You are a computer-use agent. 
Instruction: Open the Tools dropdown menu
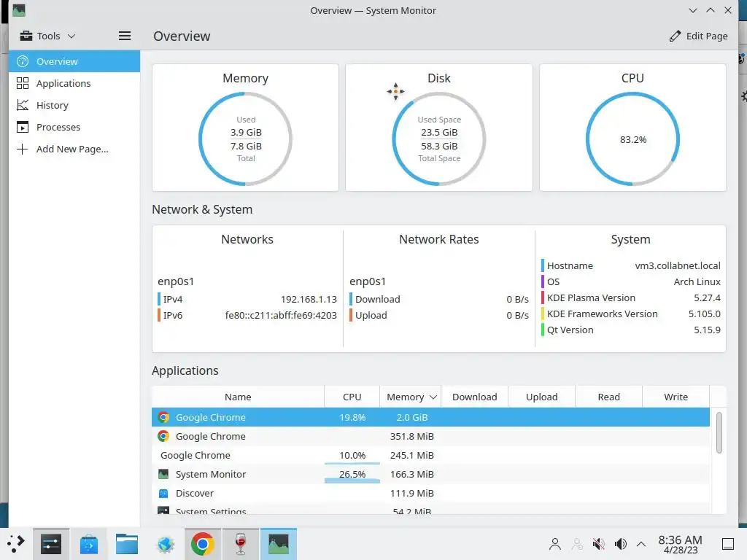coord(47,36)
